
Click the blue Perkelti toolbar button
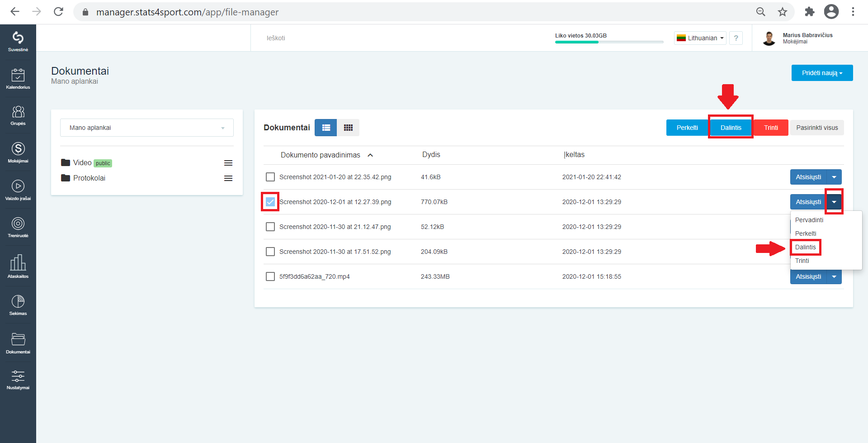point(687,128)
